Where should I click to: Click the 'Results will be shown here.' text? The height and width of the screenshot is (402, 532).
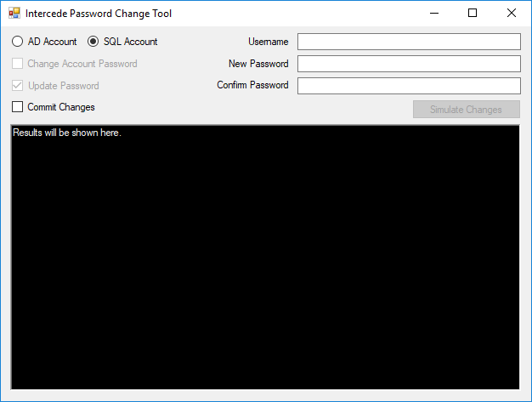pos(67,133)
